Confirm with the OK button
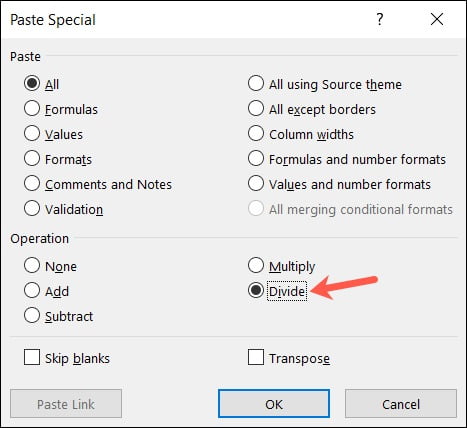This screenshot has height=428, width=467. (x=274, y=404)
